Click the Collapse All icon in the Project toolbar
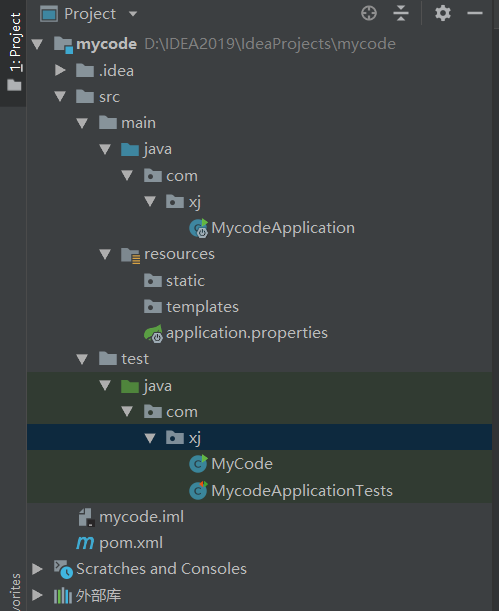Viewport: 499px width, 611px height. click(401, 13)
